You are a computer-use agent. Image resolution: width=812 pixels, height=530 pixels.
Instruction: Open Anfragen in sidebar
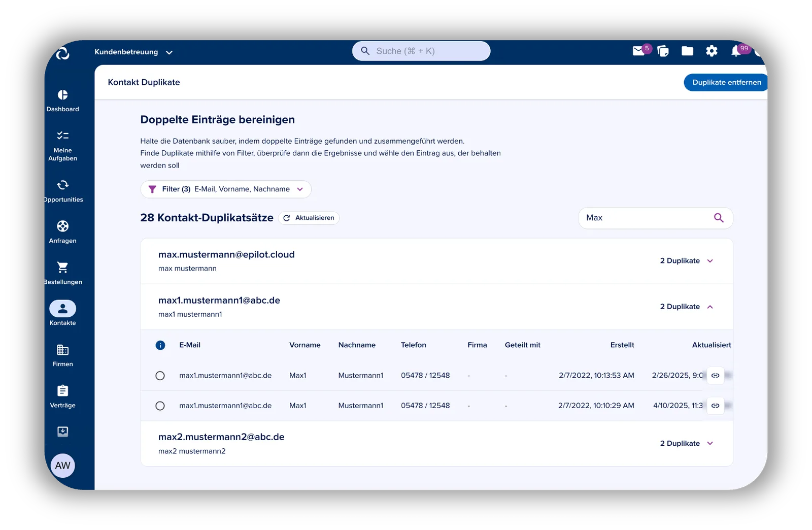coord(63,232)
